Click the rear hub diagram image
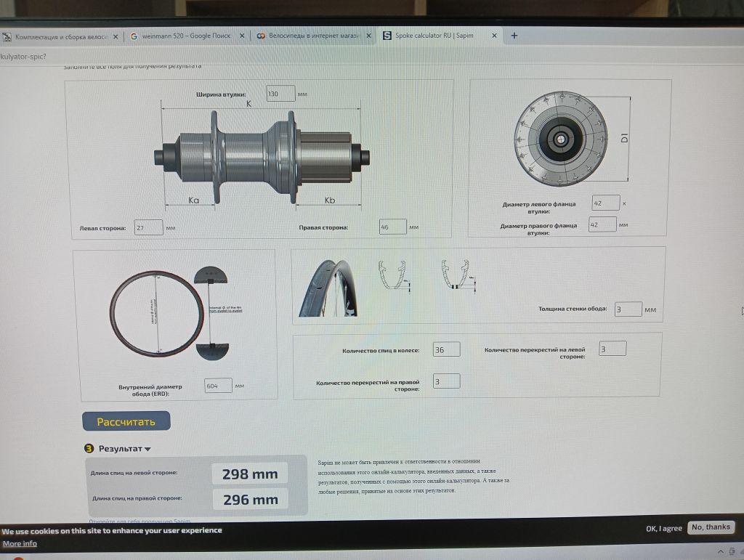This screenshot has width=744, height=560. click(x=262, y=154)
